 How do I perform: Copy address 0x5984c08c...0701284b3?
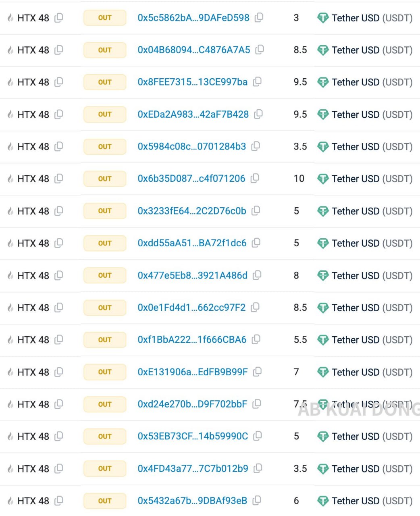(256, 146)
